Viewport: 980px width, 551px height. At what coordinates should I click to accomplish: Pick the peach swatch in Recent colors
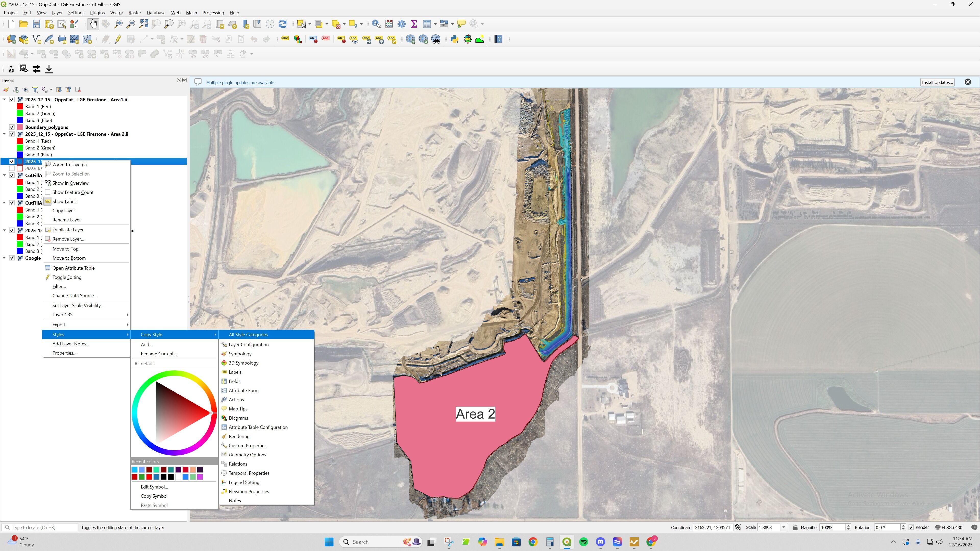point(193,470)
